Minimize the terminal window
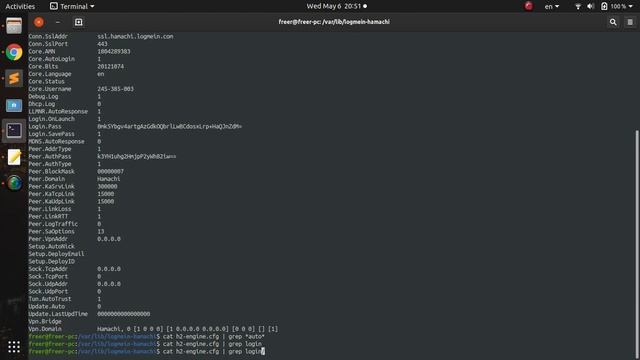This screenshot has height=360, width=640. click(58, 22)
